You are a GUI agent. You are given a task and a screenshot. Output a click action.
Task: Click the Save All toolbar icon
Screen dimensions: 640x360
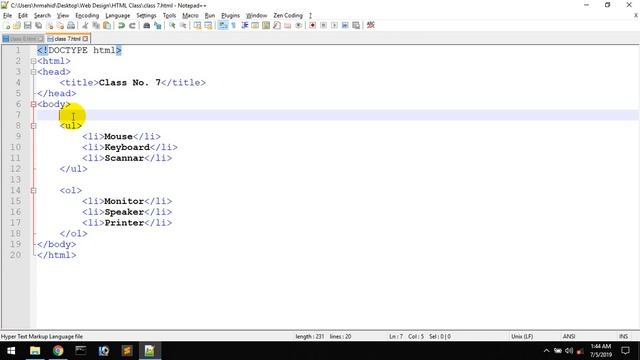(39, 25)
